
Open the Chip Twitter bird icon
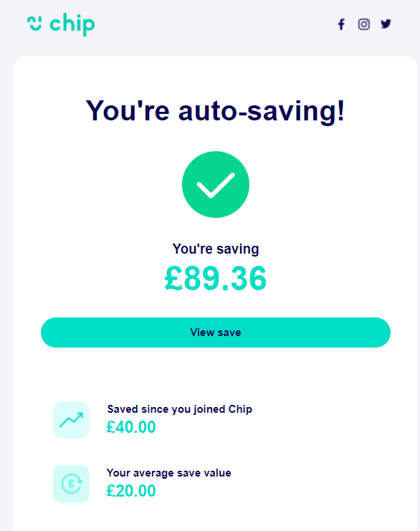(386, 24)
